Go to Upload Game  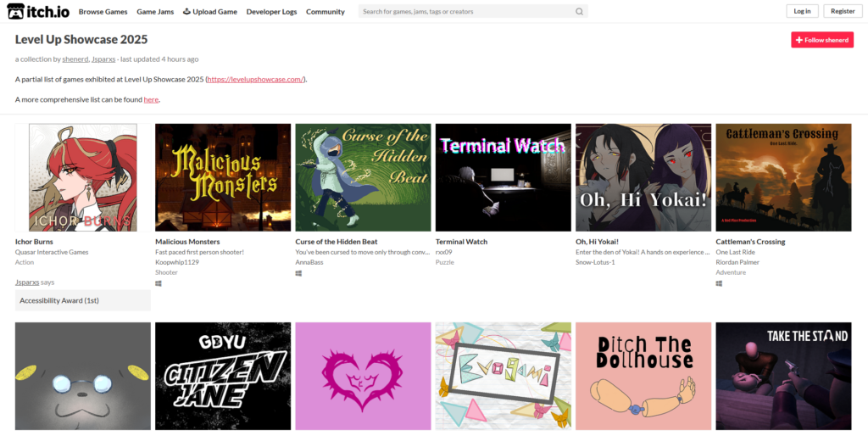pos(210,12)
